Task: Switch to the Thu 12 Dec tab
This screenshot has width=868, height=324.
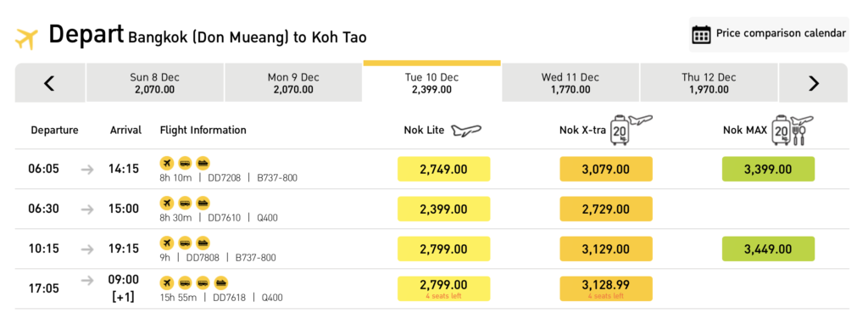Action: click(709, 83)
